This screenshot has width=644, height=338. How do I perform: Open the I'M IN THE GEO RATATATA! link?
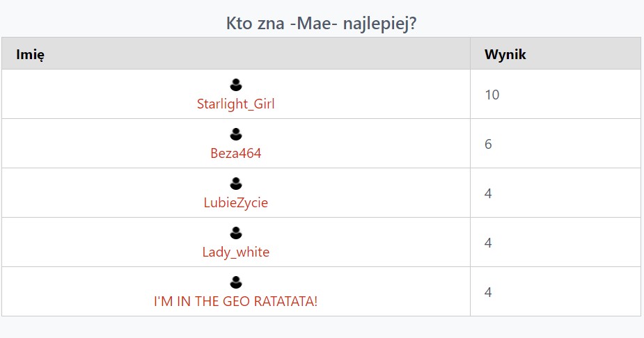point(236,302)
